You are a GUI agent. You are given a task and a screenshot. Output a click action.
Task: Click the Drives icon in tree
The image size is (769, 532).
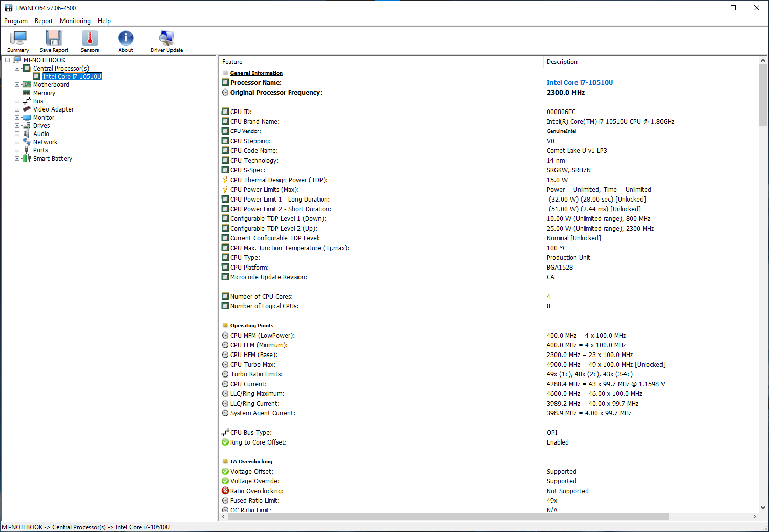pos(27,125)
